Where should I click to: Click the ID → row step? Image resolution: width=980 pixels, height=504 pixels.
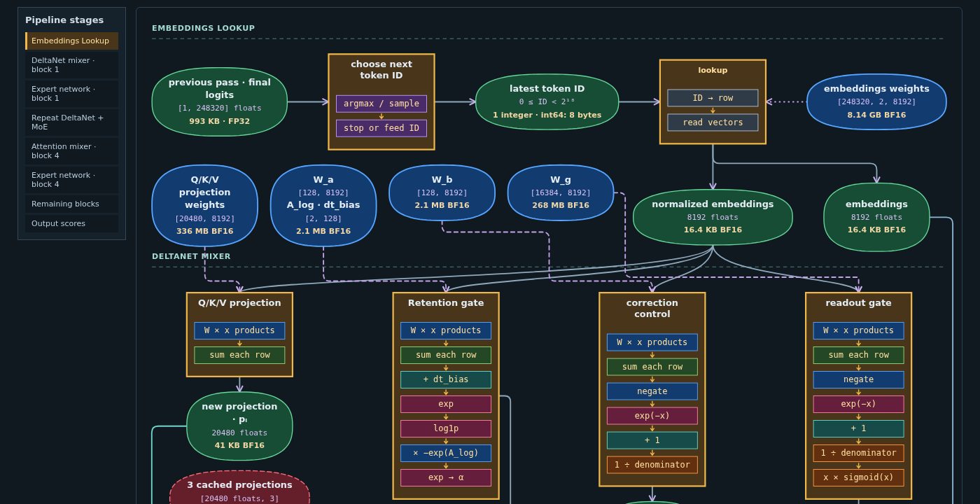[x=713, y=98]
